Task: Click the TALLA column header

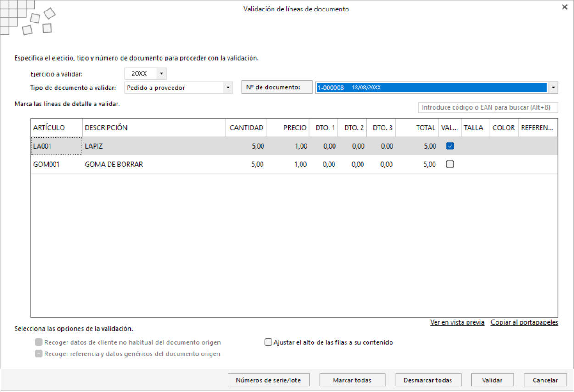Action: (475, 128)
